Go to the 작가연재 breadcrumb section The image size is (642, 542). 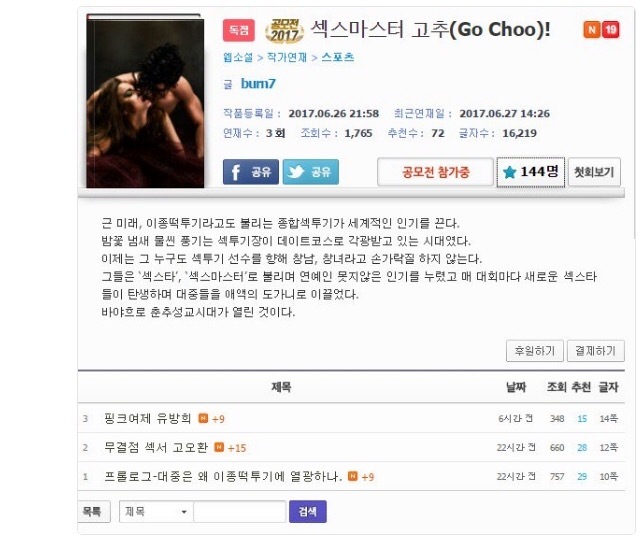click(x=287, y=57)
